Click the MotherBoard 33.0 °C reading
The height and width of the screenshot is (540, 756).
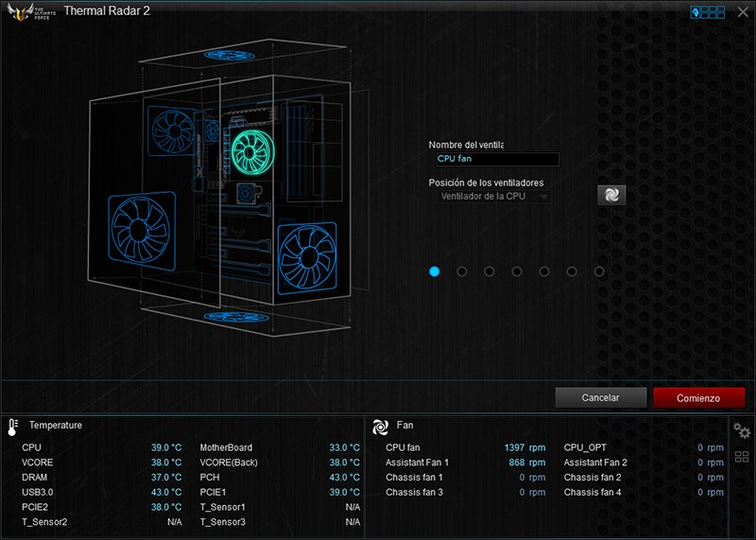pos(345,447)
